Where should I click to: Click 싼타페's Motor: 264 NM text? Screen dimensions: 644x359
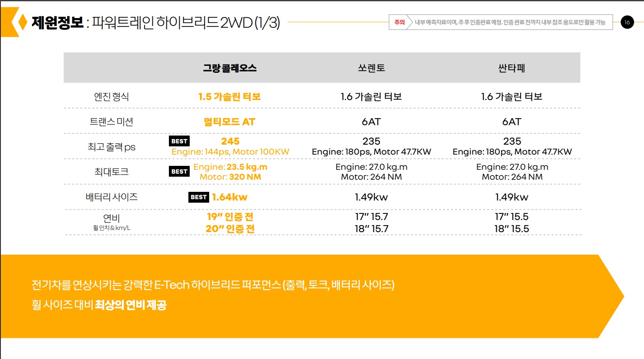click(x=512, y=177)
